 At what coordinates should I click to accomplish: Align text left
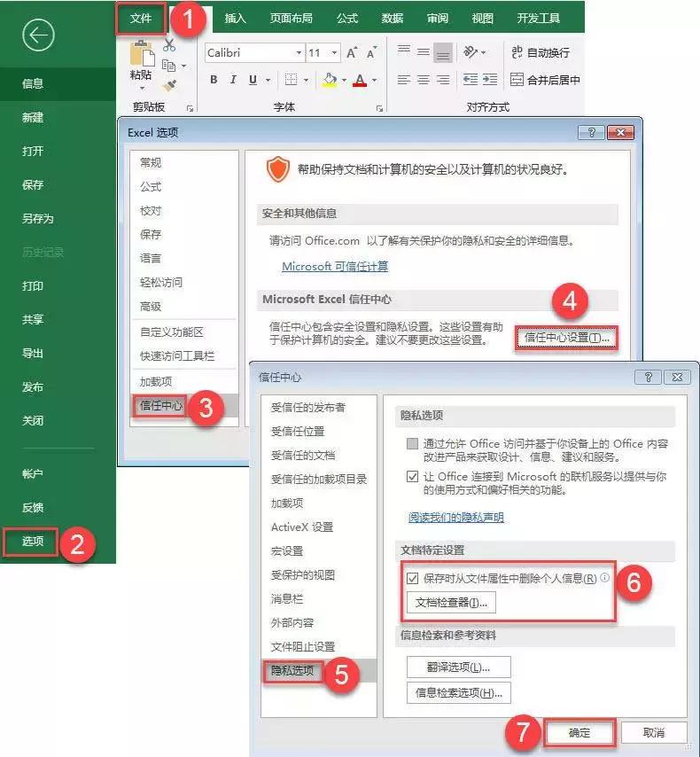click(x=403, y=80)
